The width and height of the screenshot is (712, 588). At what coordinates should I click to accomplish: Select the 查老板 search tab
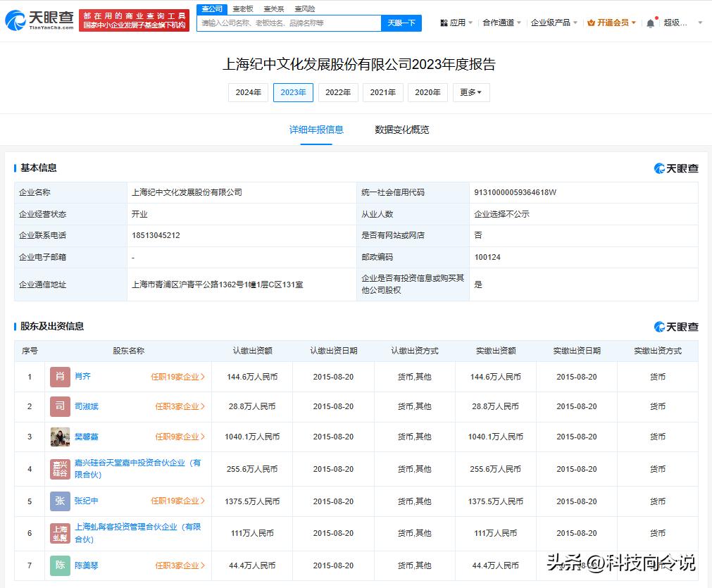pos(243,8)
